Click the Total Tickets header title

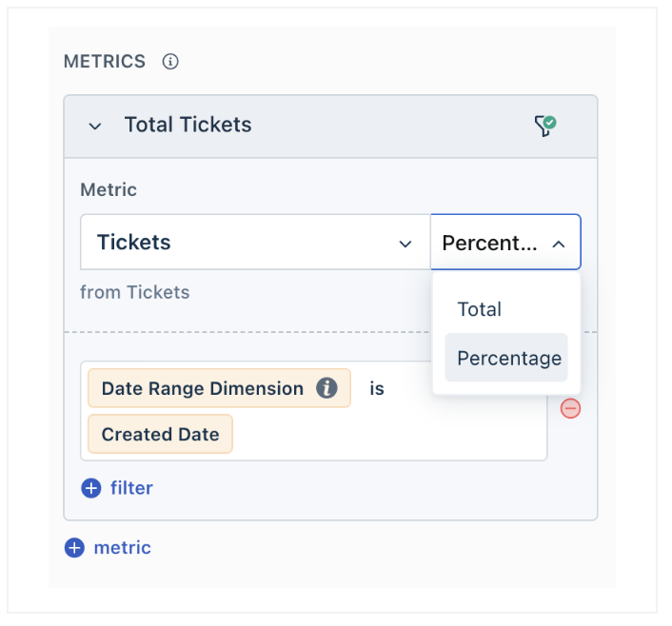(188, 125)
